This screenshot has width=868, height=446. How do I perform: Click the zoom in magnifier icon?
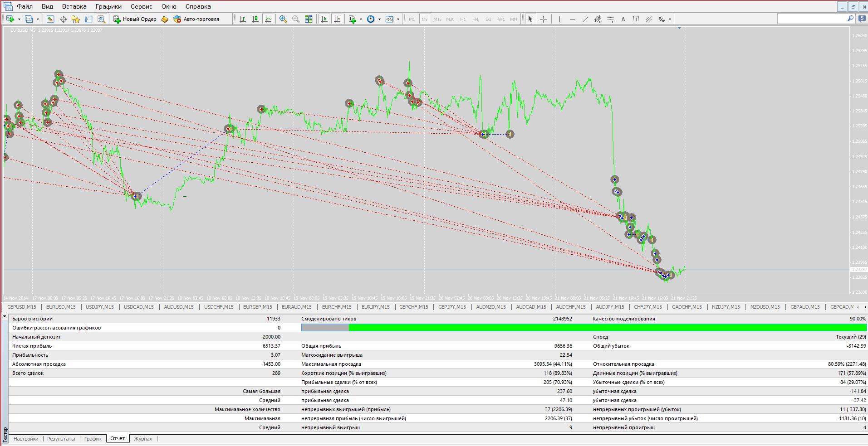pyautogui.click(x=283, y=19)
